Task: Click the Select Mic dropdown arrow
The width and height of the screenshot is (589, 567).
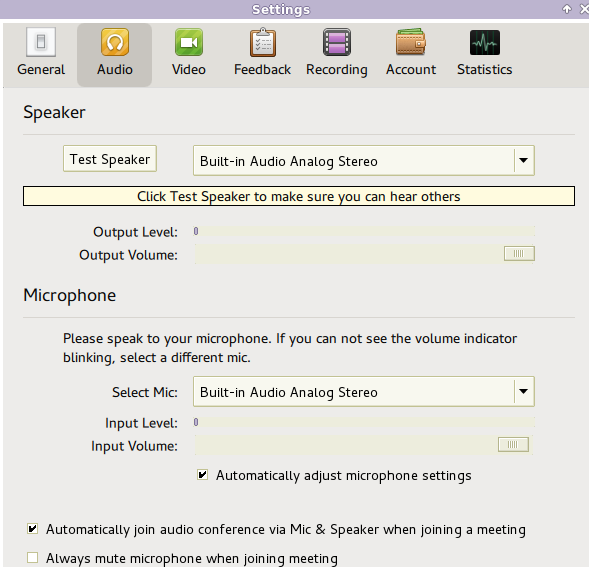Action: click(x=524, y=392)
